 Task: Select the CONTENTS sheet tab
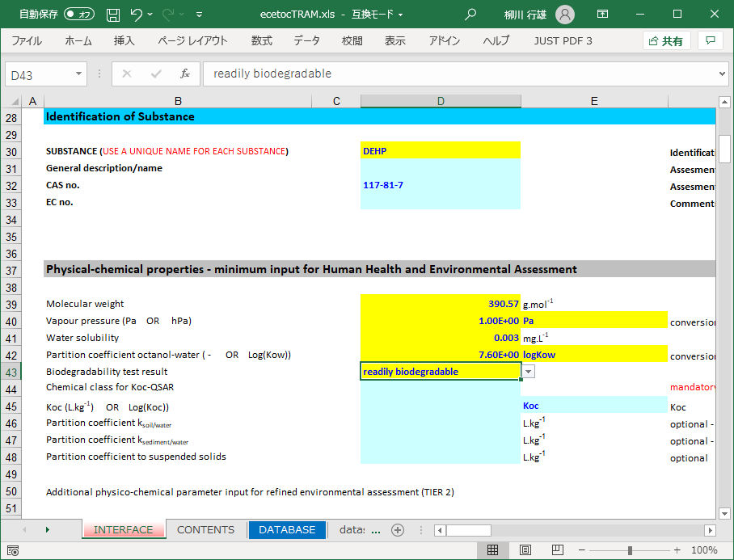205,530
